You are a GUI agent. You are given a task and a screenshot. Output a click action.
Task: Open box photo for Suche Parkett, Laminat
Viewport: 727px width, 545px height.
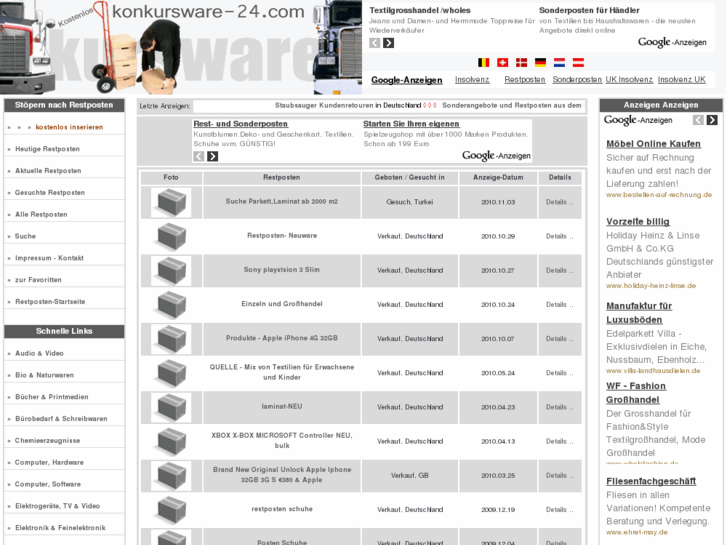171,202
